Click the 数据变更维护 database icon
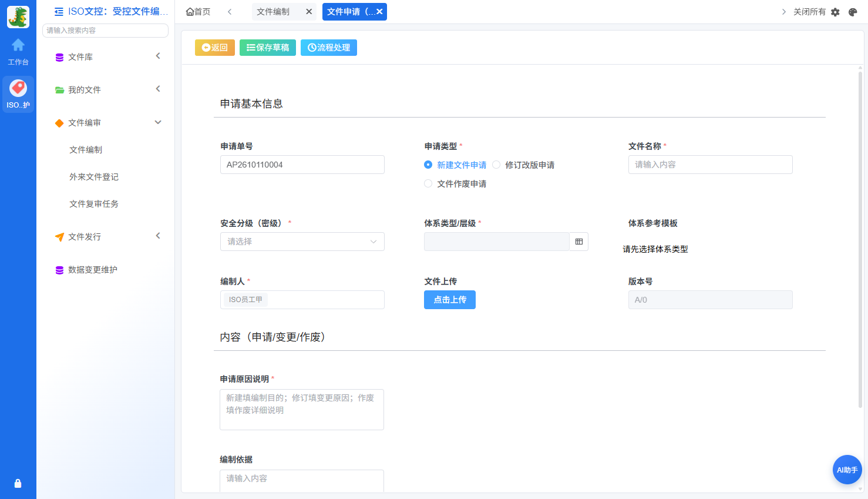This screenshot has width=868, height=499. (59, 270)
